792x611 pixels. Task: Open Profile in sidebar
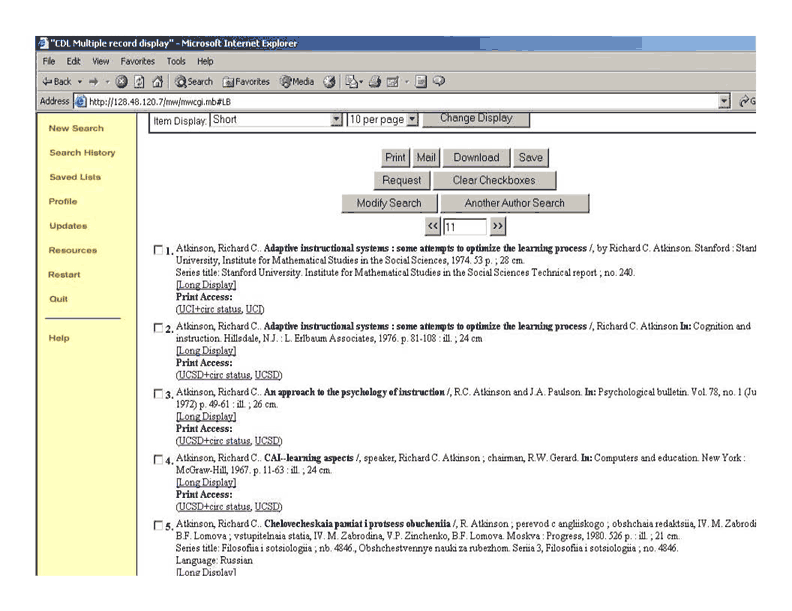[x=63, y=201]
